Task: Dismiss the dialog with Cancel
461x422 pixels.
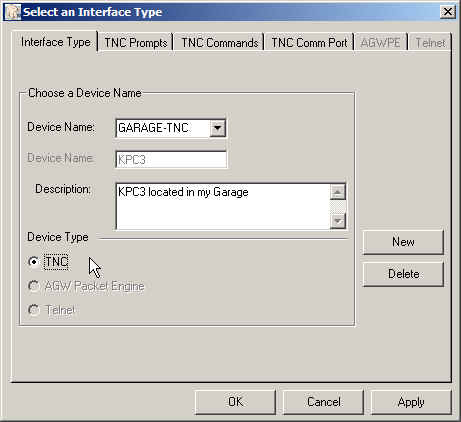Action: pyautogui.click(x=323, y=402)
